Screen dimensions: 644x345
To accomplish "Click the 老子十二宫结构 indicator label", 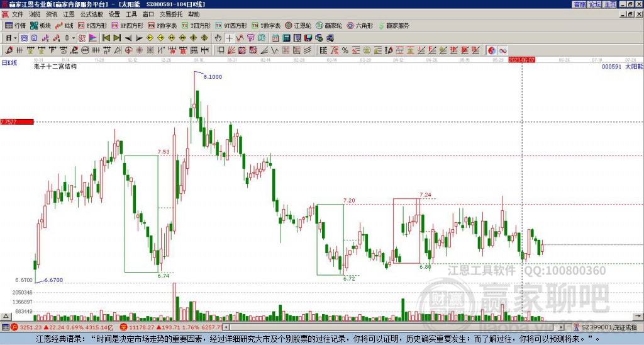I will click(55, 66).
